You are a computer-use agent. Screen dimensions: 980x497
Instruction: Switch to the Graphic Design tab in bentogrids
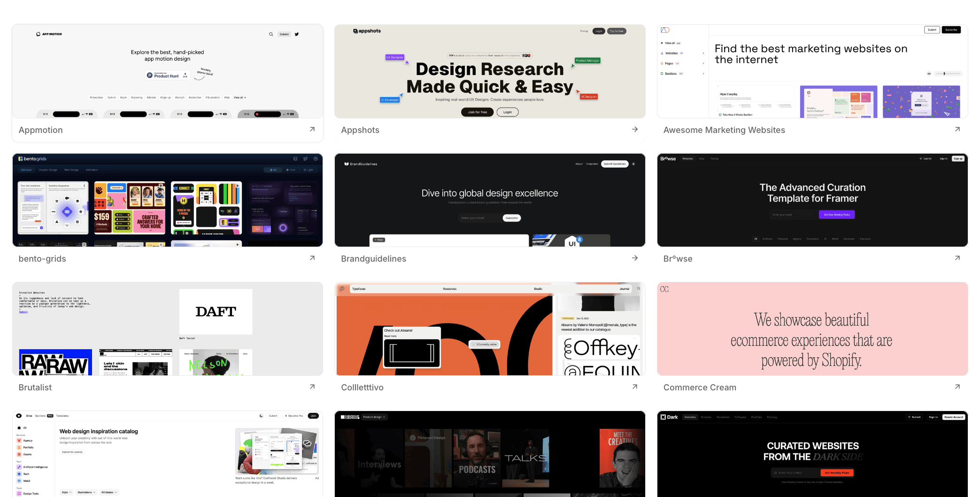coord(48,170)
